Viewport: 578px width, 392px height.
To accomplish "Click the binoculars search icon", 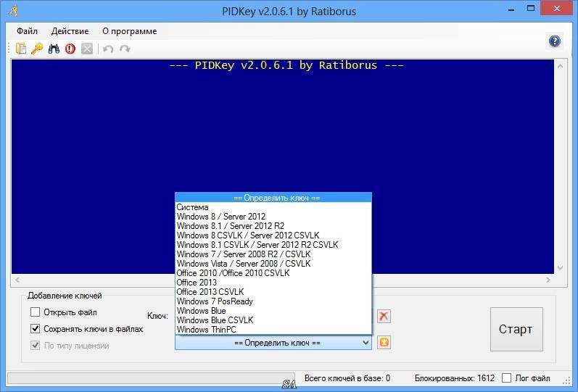I will click(x=54, y=49).
